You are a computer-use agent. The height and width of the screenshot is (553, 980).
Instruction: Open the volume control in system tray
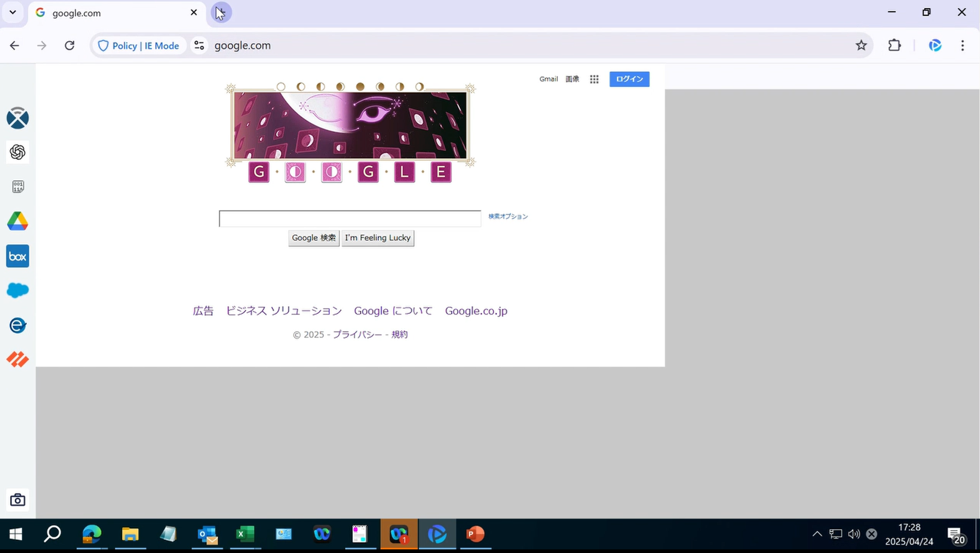tap(854, 534)
